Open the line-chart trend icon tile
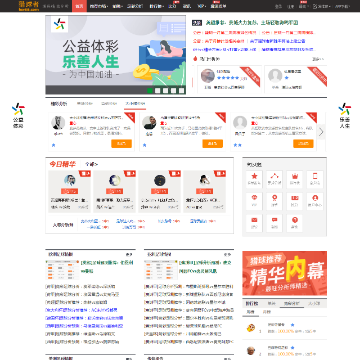This screenshot has width=360, height=360. 274,179
